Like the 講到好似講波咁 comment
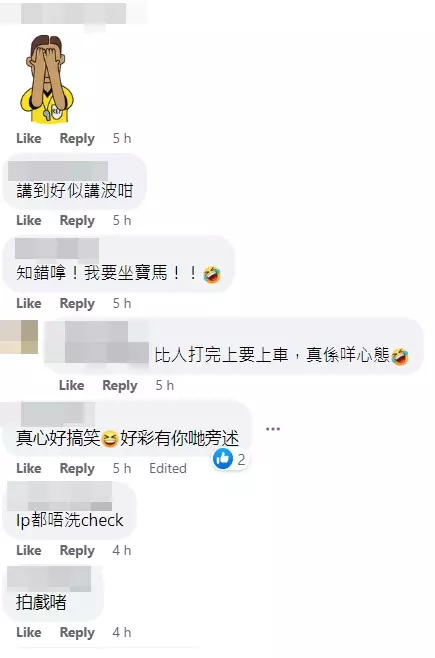Image resolution: width=435 pixels, height=658 pixels. point(29,220)
